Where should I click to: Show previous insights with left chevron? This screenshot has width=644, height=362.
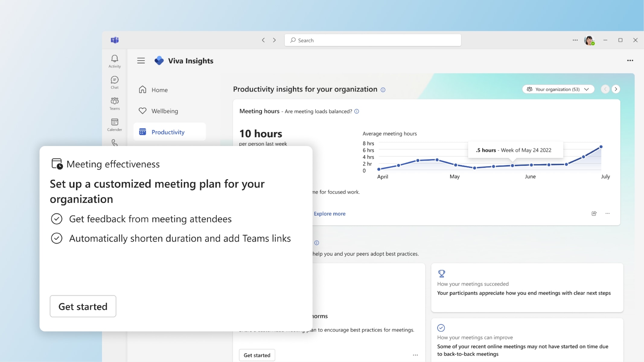(x=605, y=89)
